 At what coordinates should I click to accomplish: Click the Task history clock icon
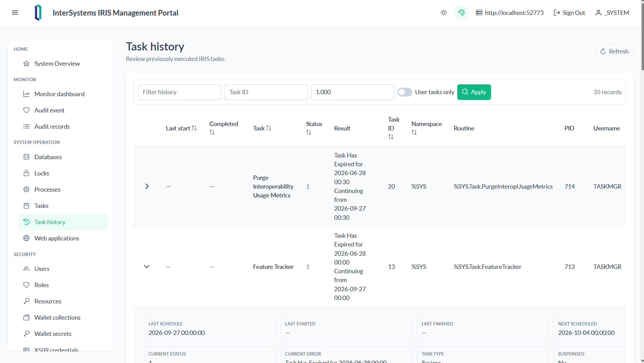tap(26, 222)
